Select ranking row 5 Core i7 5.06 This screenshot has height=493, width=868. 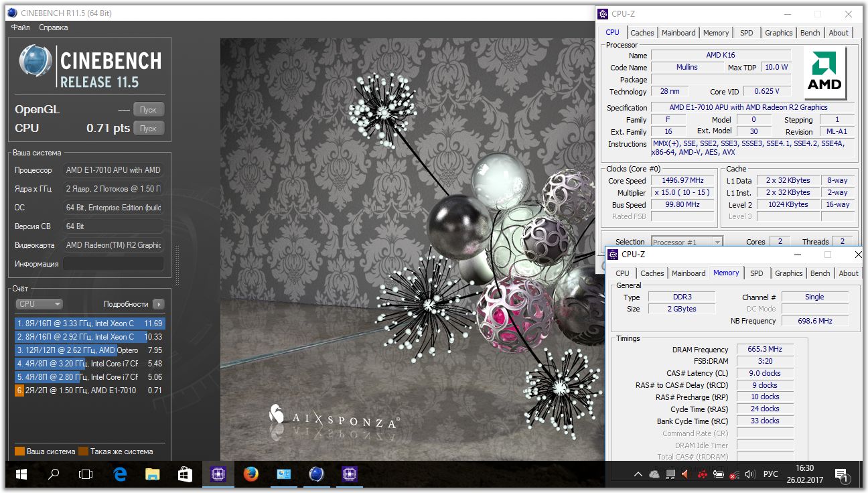pyautogui.click(x=90, y=377)
